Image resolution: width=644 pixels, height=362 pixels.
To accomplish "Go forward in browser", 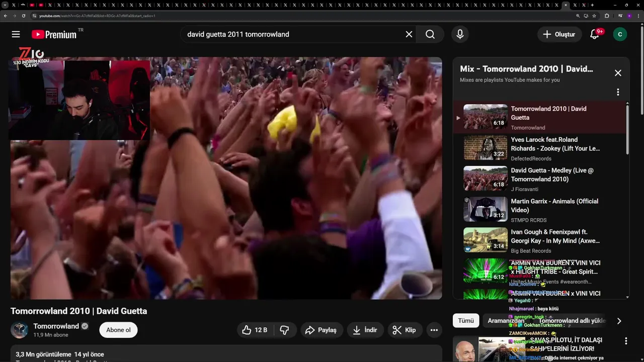I will point(14,16).
